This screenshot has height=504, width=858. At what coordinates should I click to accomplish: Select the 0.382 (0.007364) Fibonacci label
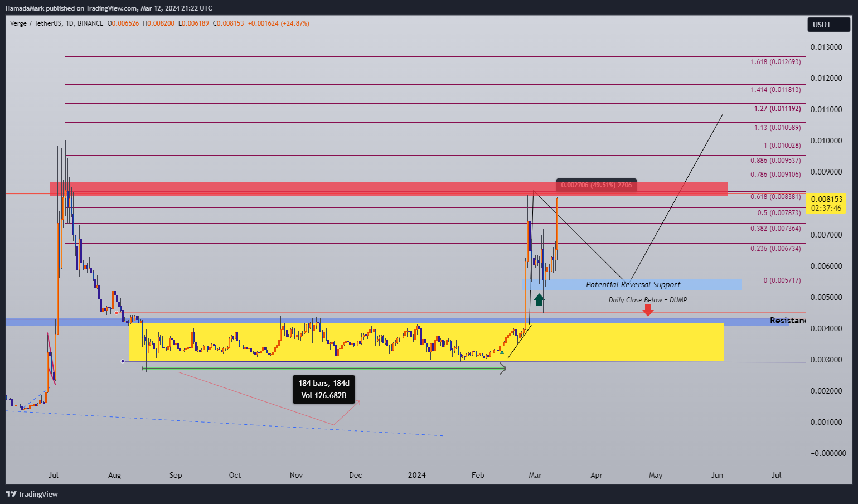coord(775,229)
